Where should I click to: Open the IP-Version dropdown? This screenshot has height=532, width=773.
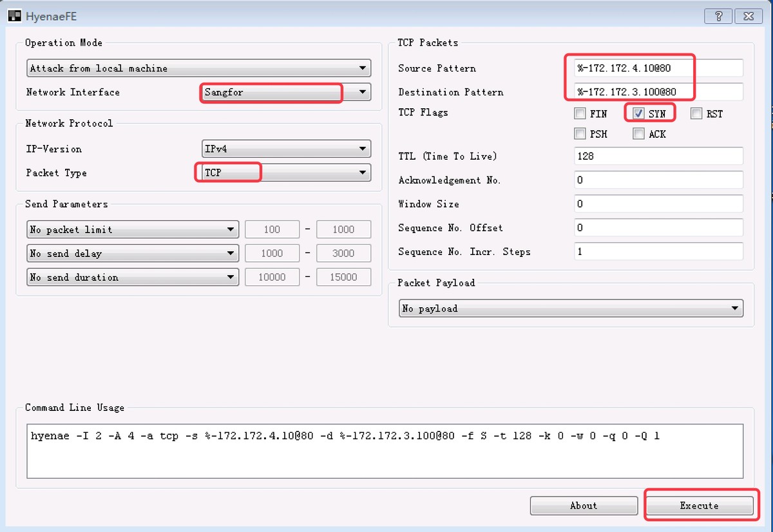tap(286, 149)
